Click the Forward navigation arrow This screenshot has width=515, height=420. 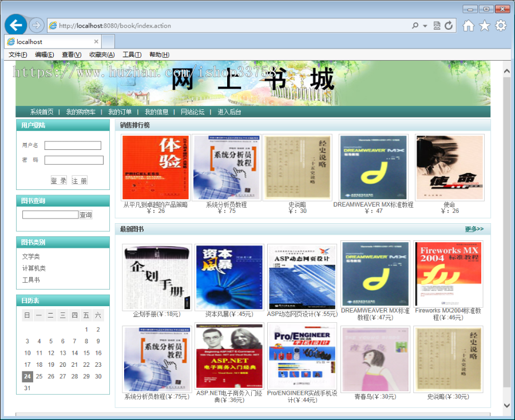35,25
